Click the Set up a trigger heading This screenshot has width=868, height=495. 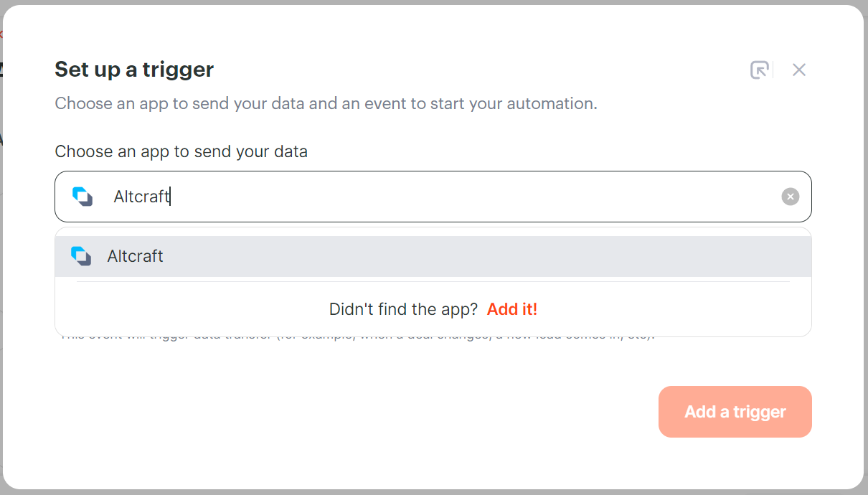(135, 70)
